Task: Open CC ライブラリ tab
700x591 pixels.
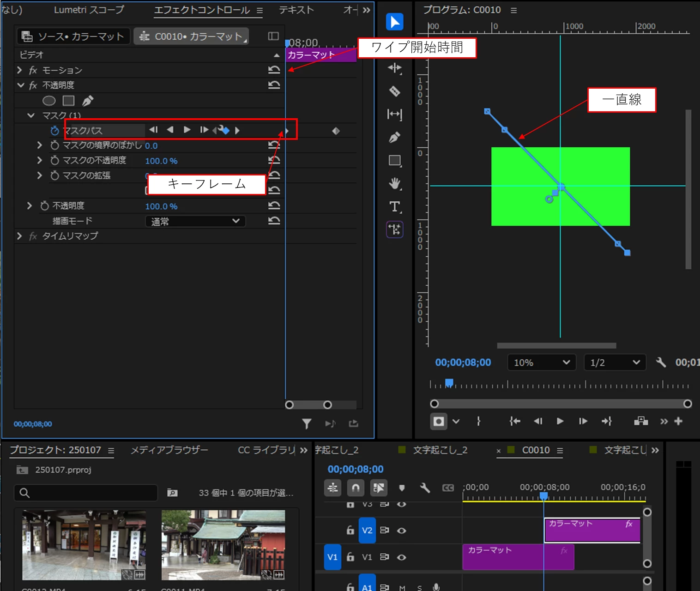Action: coord(267,450)
